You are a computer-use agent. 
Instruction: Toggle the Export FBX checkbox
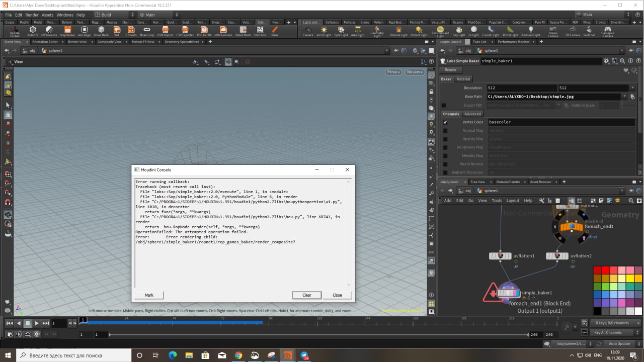(x=444, y=105)
